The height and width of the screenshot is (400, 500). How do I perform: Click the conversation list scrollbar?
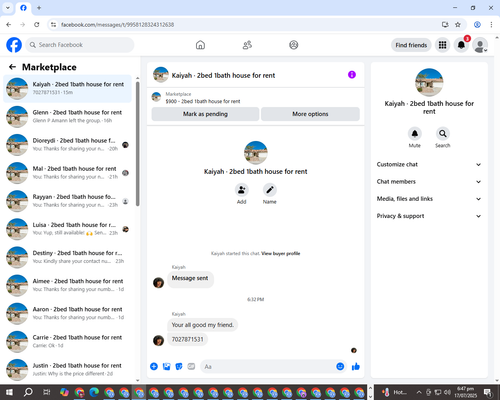point(138,143)
